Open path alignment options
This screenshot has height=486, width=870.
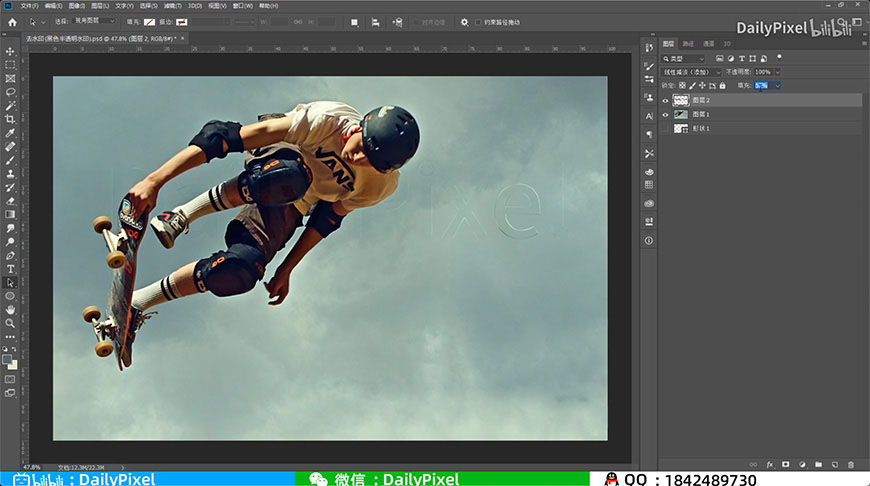coord(376,22)
